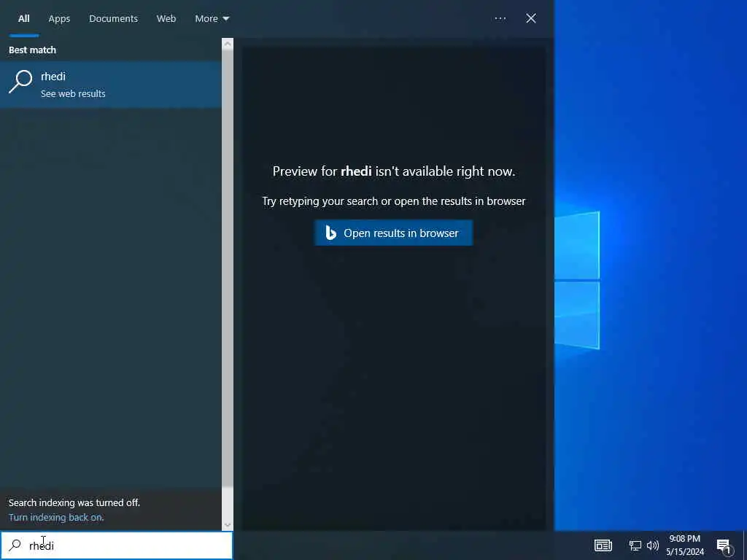
Task: Expand the More filter dropdown
Action: 212,18
